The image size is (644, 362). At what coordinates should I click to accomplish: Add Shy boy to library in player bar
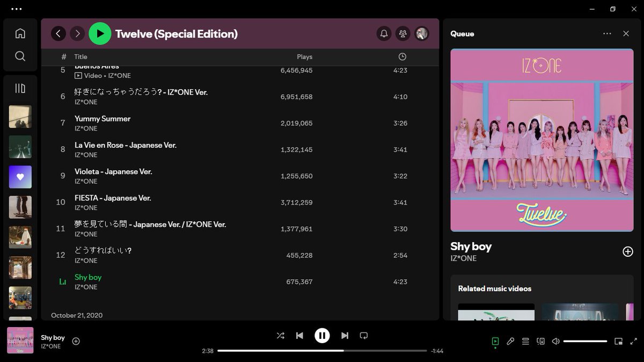tap(76, 341)
